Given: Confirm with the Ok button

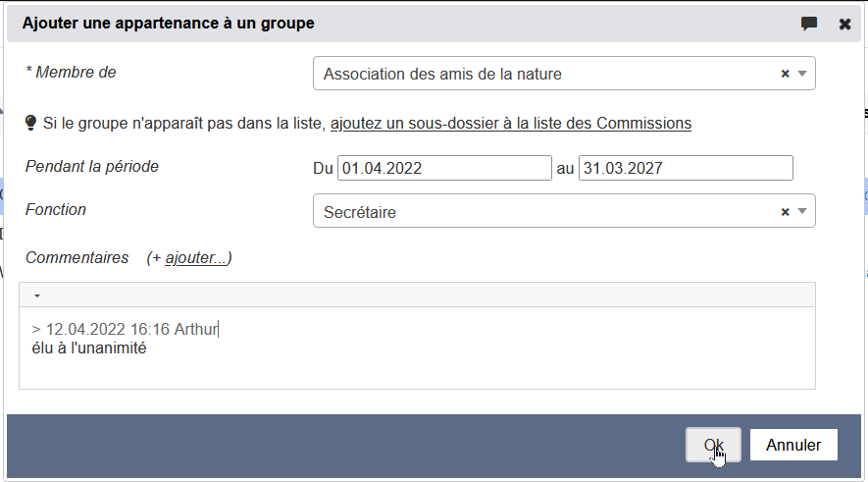Looking at the screenshot, I should 713,445.
